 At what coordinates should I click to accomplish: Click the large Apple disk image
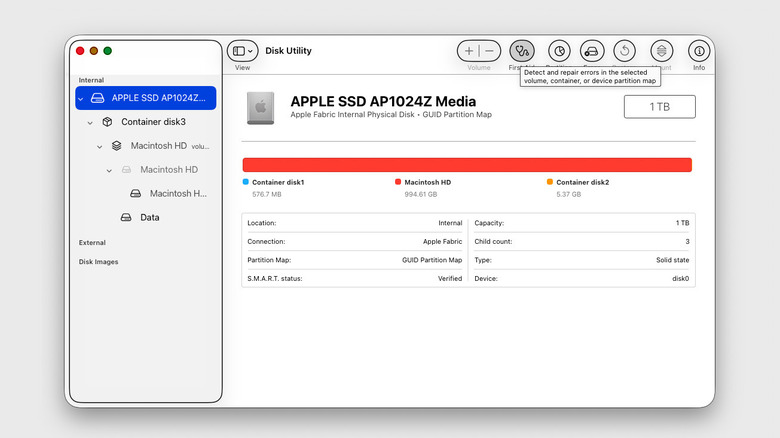point(261,108)
